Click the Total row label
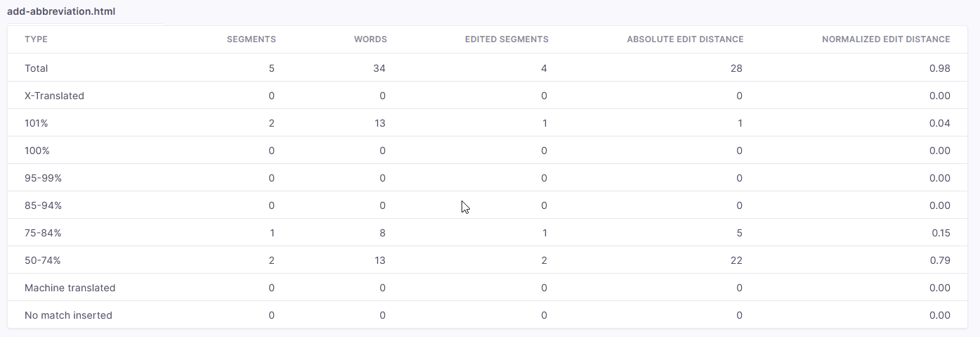The width and height of the screenshot is (980, 337). pyautogui.click(x=37, y=68)
